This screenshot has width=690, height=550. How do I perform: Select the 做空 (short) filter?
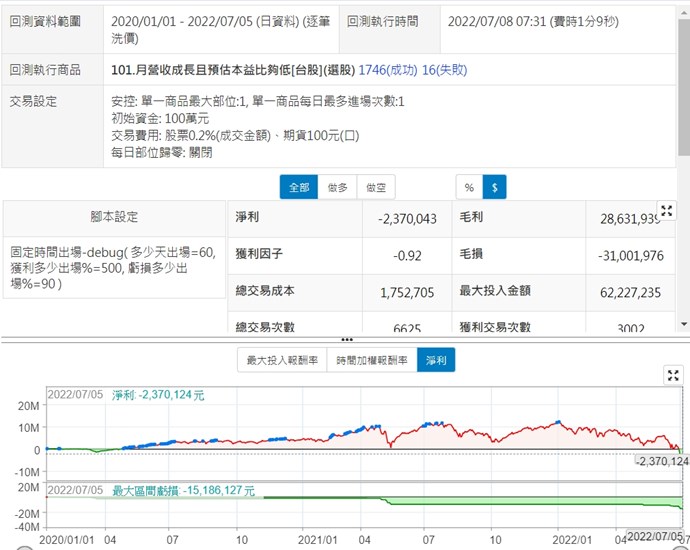376,187
